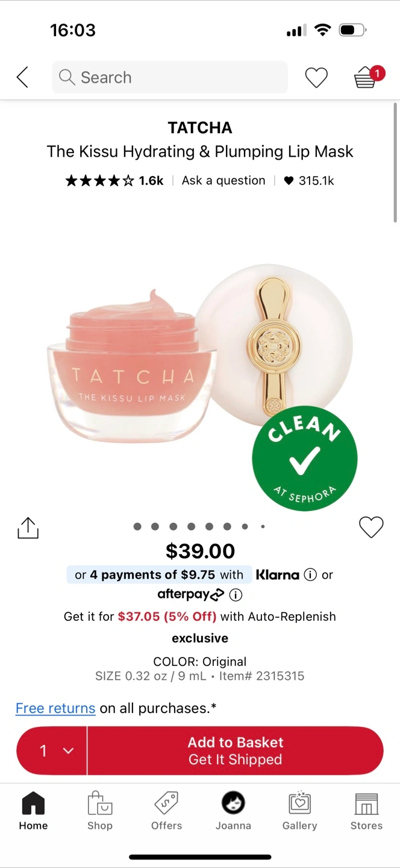
Task: Open the Loves heart icon in header
Action: pos(316,77)
